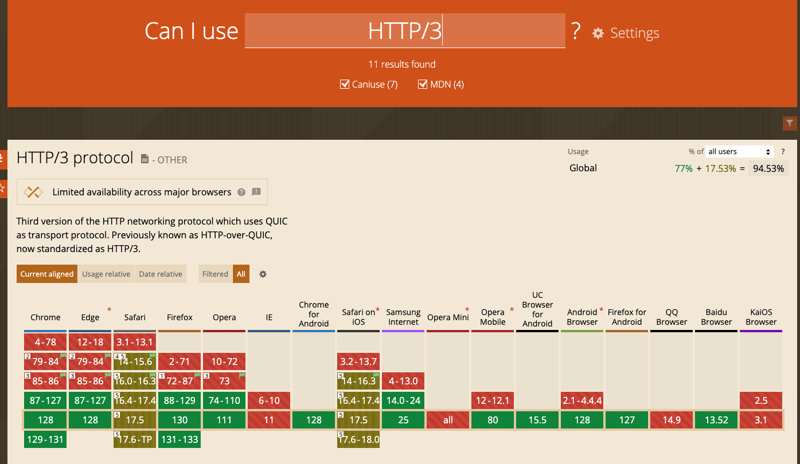Click the IE column header
This screenshot has width=800, height=464.
269,317
